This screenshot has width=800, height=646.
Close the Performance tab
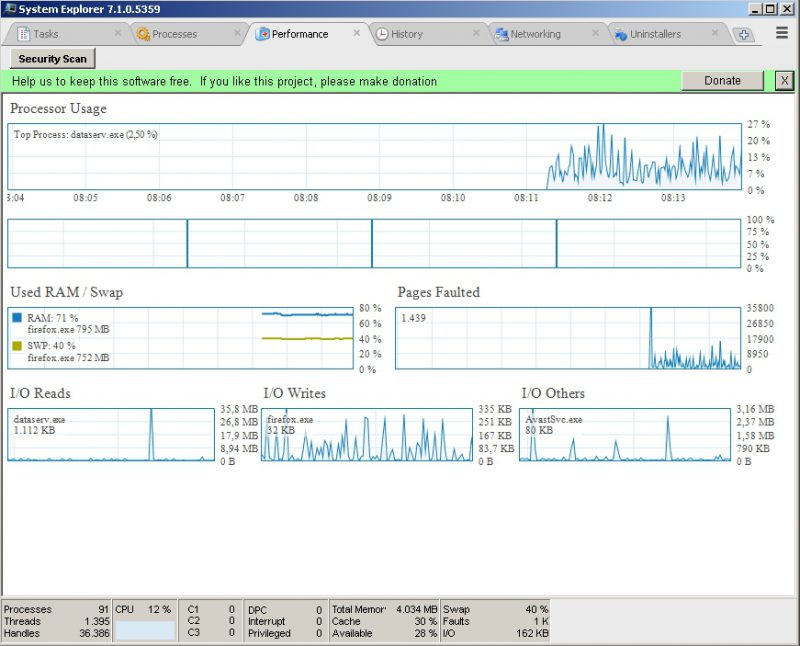357,33
